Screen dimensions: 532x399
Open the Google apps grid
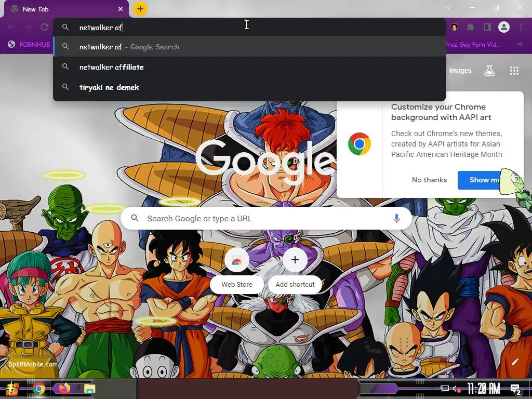514,71
